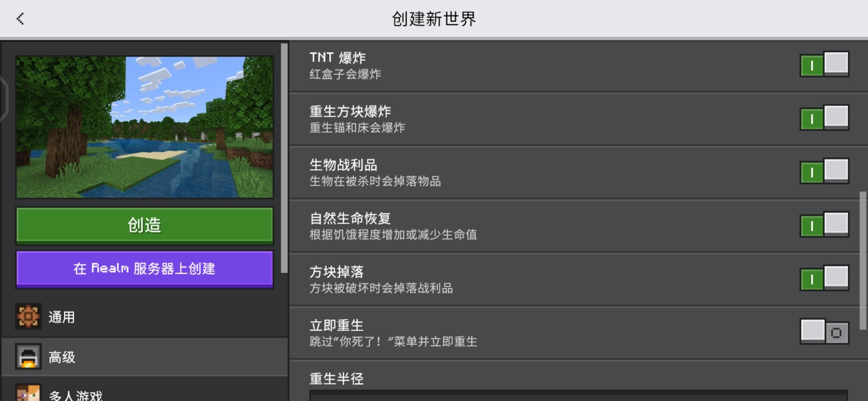Click 在 Realm 服务器上创建 button

pyautogui.click(x=145, y=269)
